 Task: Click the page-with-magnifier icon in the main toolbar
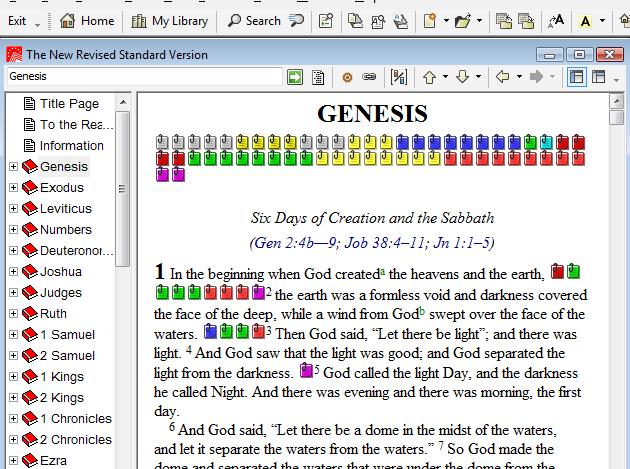[x=378, y=20]
